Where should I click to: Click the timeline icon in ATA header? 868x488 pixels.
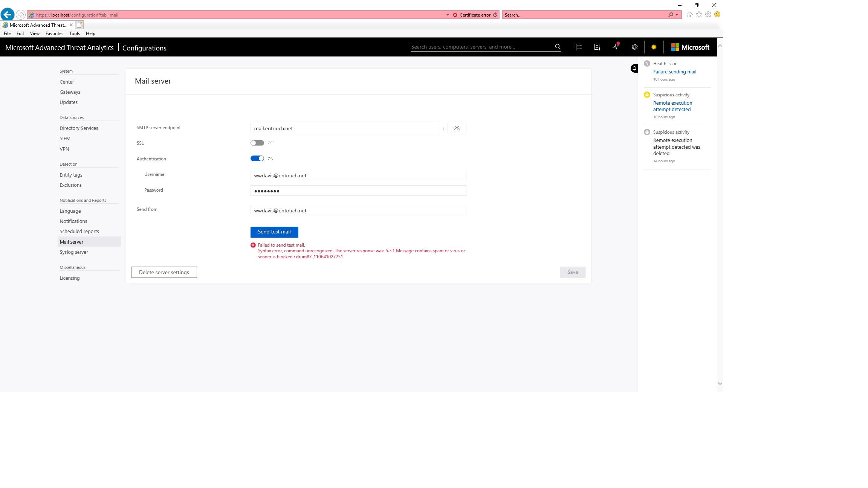pyautogui.click(x=578, y=47)
